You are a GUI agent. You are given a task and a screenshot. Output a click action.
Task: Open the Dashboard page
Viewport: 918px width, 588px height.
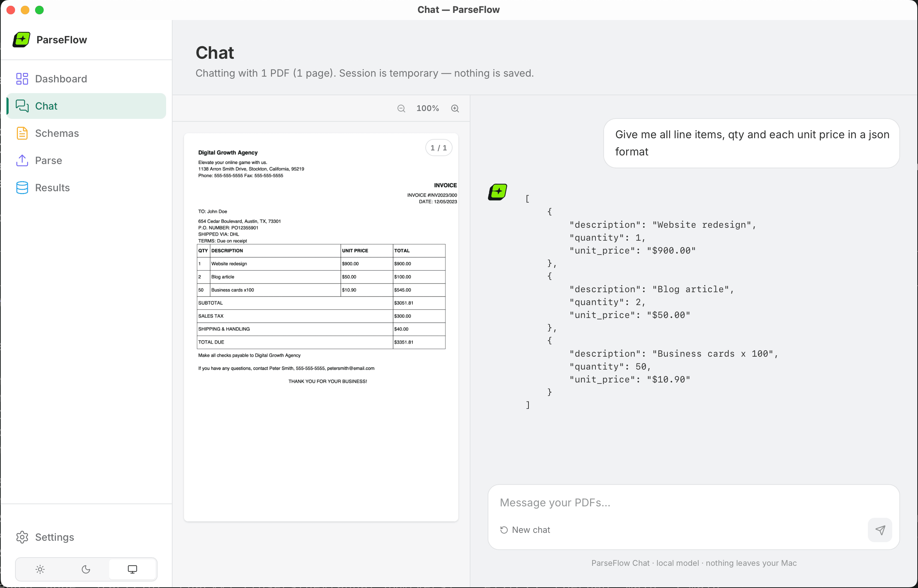click(86, 79)
